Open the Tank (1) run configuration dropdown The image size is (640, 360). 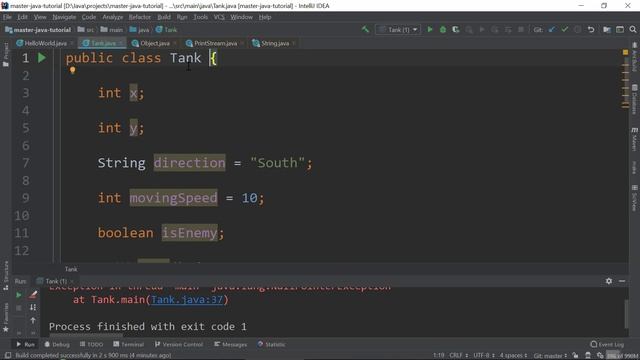[398, 29]
